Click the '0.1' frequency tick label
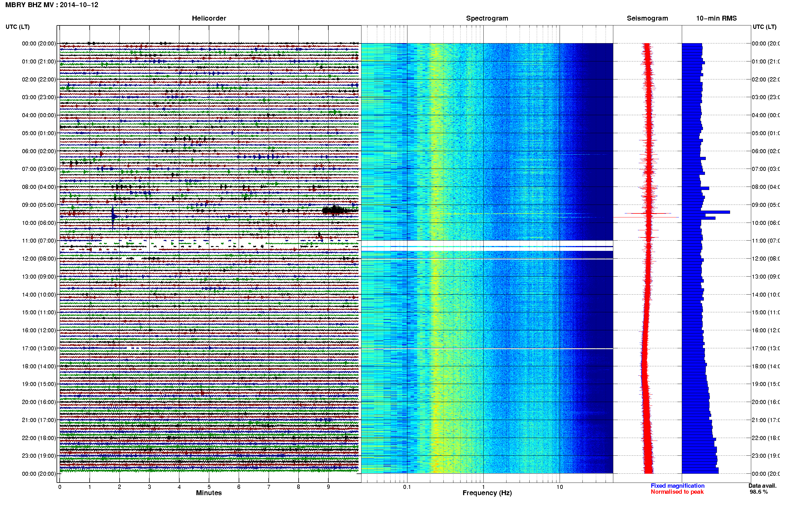 [x=407, y=487]
